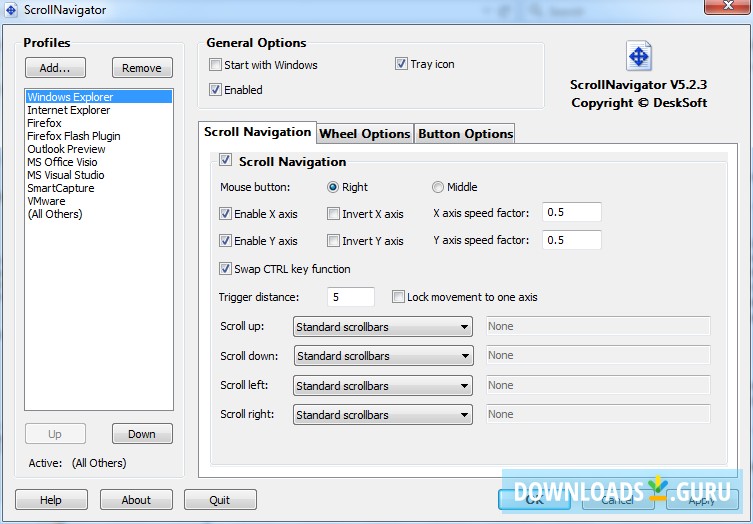The image size is (753, 524).
Task: Select the VMware profile
Action: [98, 201]
